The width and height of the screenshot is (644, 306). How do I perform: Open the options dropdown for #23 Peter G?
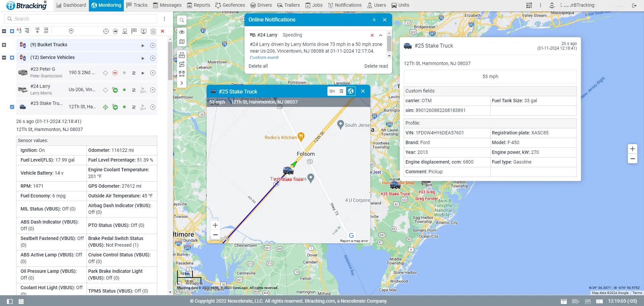coord(153,73)
